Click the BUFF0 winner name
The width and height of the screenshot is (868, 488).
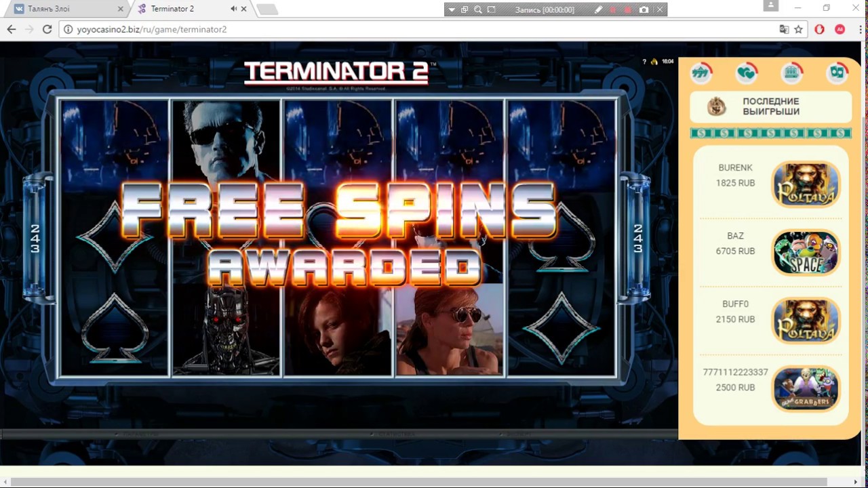click(735, 304)
